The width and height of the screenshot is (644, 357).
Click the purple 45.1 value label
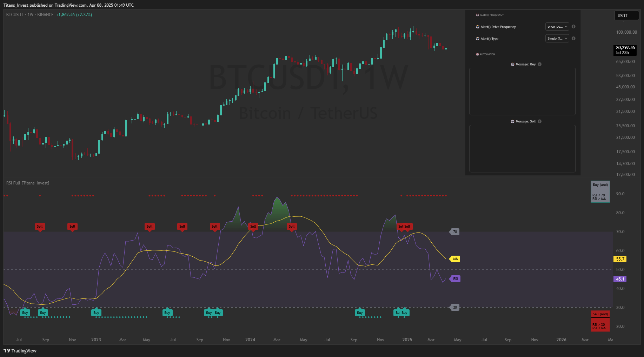pyautogui.click(x=620, y=279)
